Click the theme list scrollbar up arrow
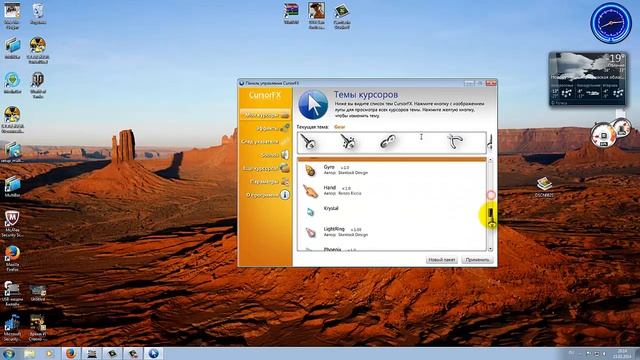The height and width of the screenshot is (360, 640). pyautogui.click(x=490, y=160)
